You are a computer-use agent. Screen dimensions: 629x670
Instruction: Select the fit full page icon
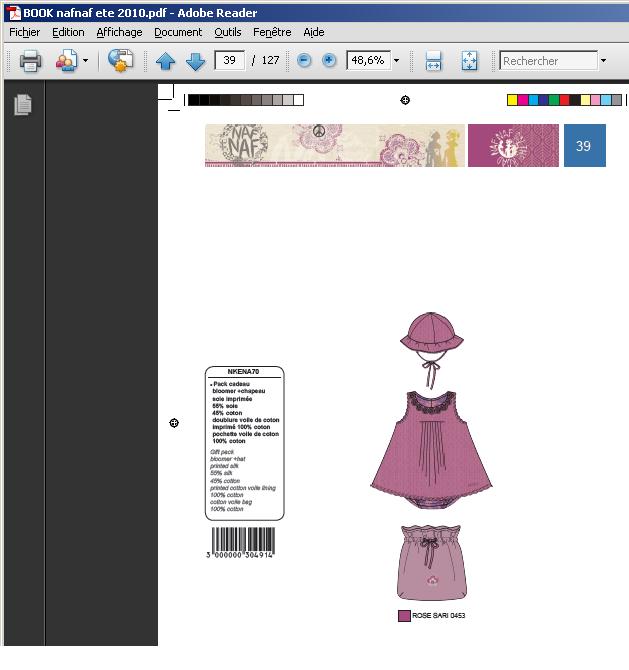click(469, 61)
